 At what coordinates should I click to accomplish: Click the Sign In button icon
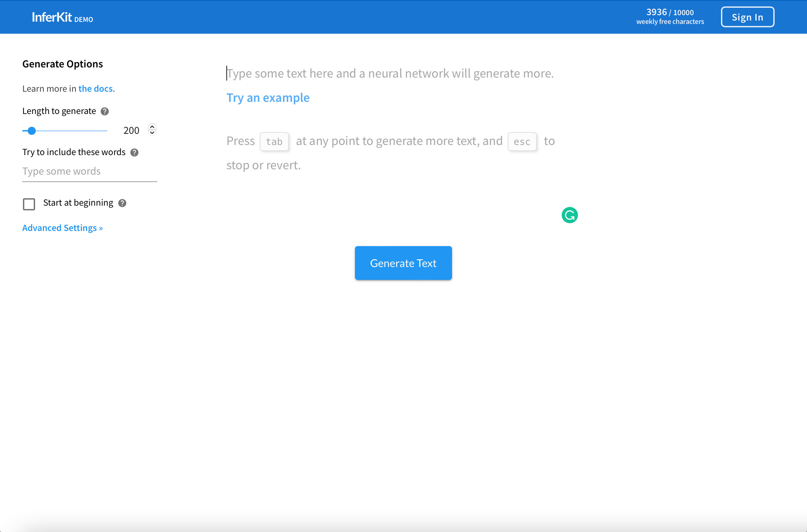[x=748, y=17]
